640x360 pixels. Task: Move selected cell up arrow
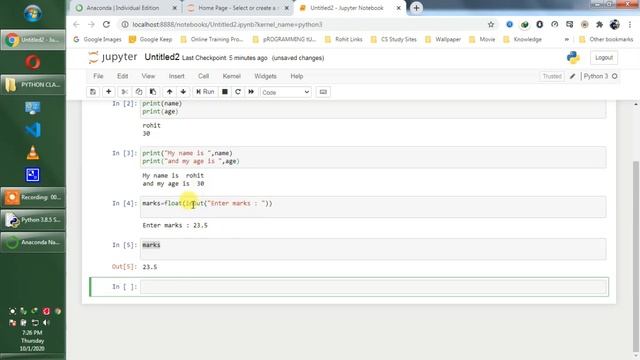[169, 92]
